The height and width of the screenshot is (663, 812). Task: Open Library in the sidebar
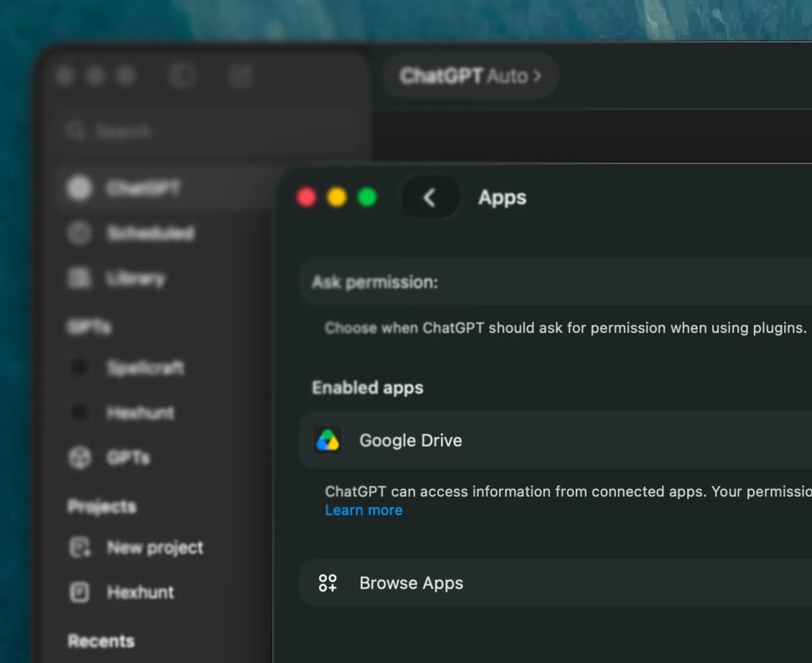tap(135, 279)
